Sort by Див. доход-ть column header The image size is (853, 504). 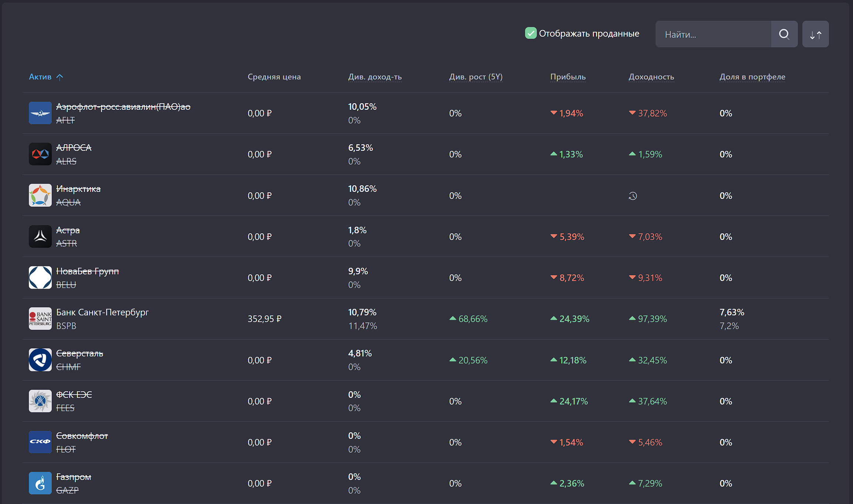(375, 77)
